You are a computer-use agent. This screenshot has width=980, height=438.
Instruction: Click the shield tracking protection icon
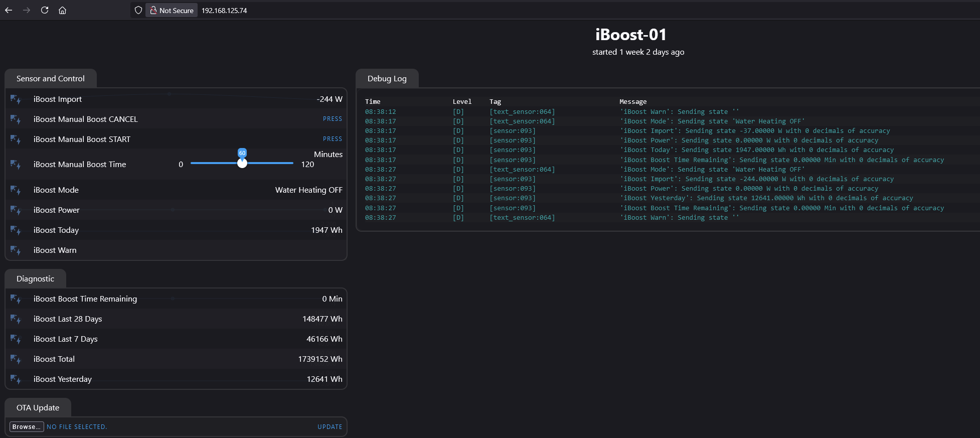138,10
